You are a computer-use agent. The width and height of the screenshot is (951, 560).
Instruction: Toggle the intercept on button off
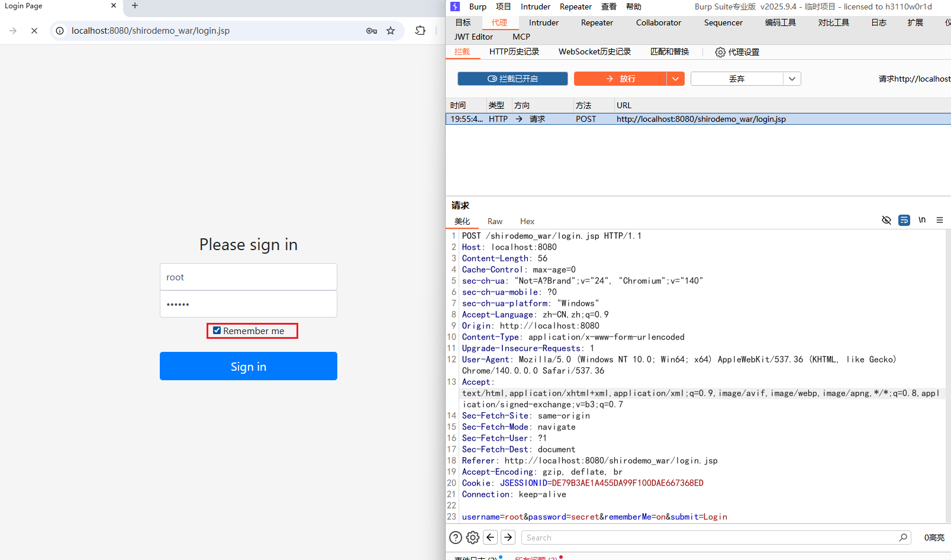512,79
